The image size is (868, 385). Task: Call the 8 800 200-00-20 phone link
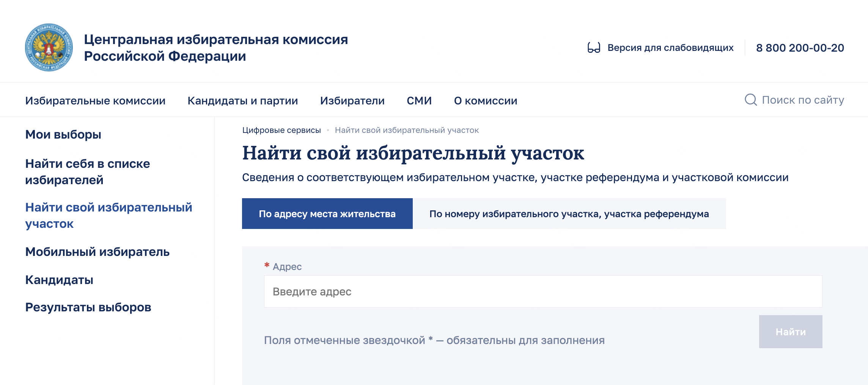click(800, 48)
